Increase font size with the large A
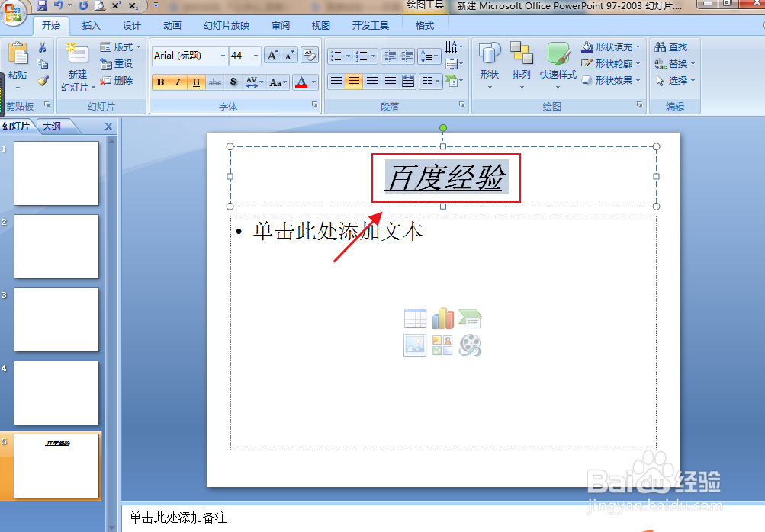The image size is (765, 532). point(272,56)
